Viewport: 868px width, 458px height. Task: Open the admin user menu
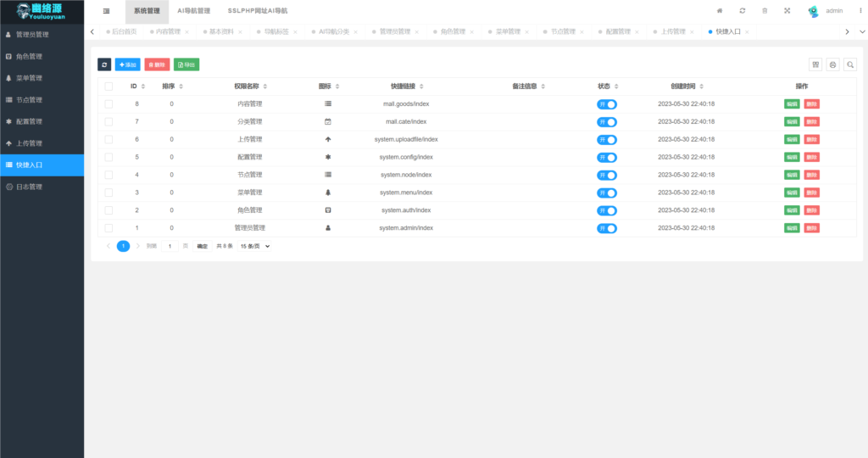tap(826, 11)
